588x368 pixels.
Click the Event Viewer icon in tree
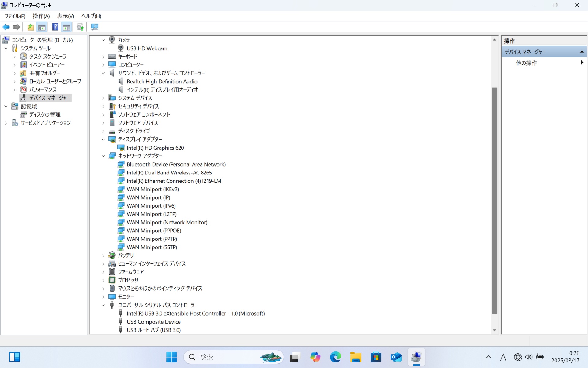(x=23, y=65)
